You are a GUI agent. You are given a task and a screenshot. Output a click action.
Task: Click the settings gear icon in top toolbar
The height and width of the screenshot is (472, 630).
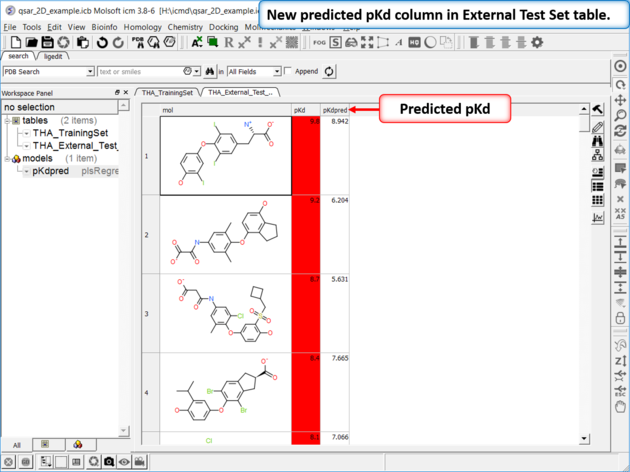tap(537, 43)
